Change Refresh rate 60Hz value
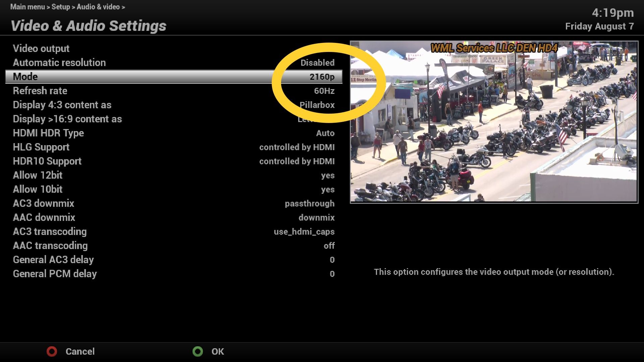 pyautogui.click(x=324, y=91)
